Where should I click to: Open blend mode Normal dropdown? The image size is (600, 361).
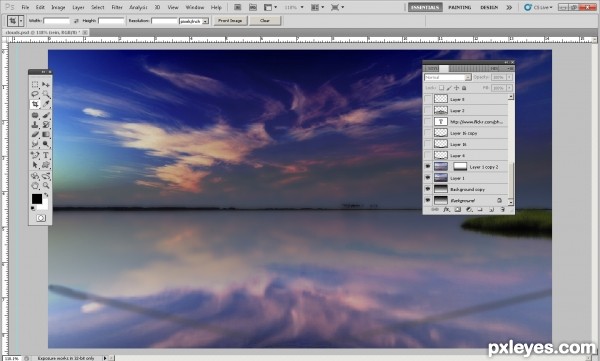[x=448, y=77]
